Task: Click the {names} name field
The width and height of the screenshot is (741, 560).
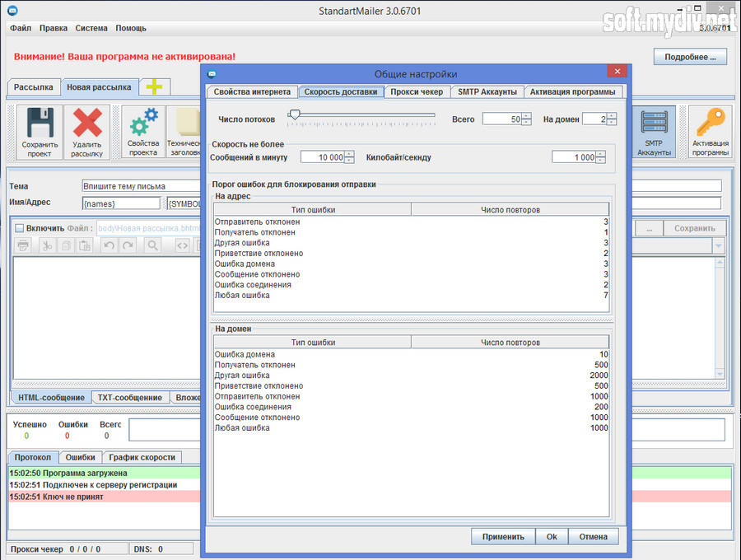Action: (x=122, y=203)
